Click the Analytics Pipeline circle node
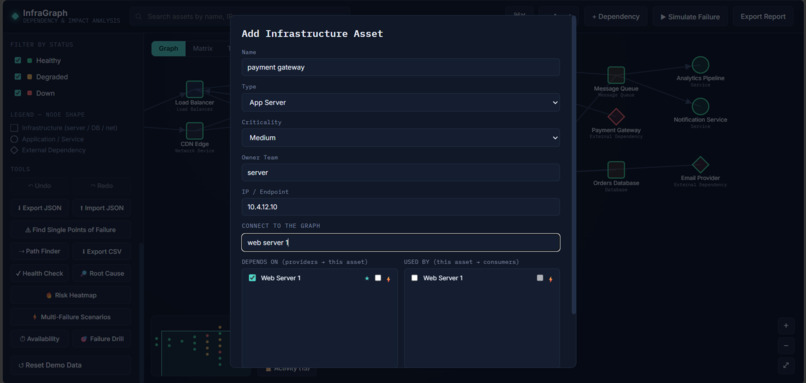806x383 pixels. [x=700, y=65]
